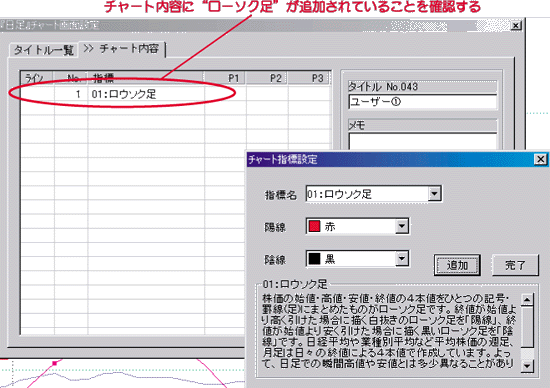Expand the 陽線 color dropdown
Screen dimensions: 550x388
pos(402,226)
